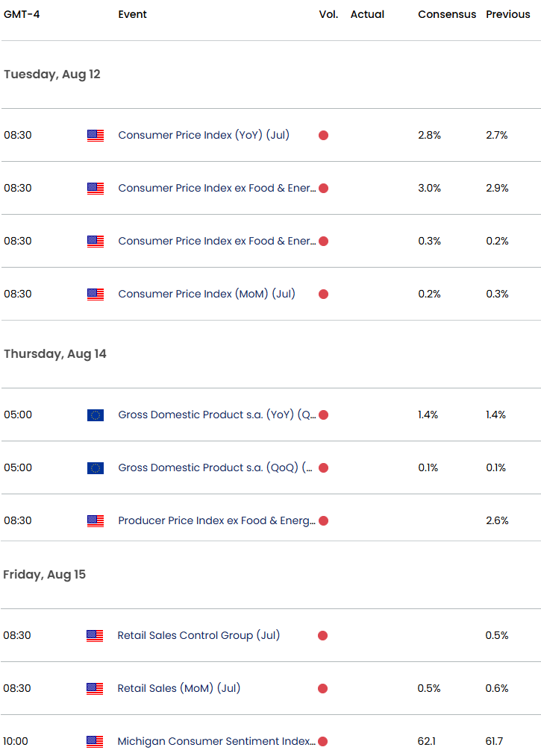This screenshot has width=541, height=756.
Task: Click the red volatility dot for Retail Sales (MoM)
Action: coord(323,689)
